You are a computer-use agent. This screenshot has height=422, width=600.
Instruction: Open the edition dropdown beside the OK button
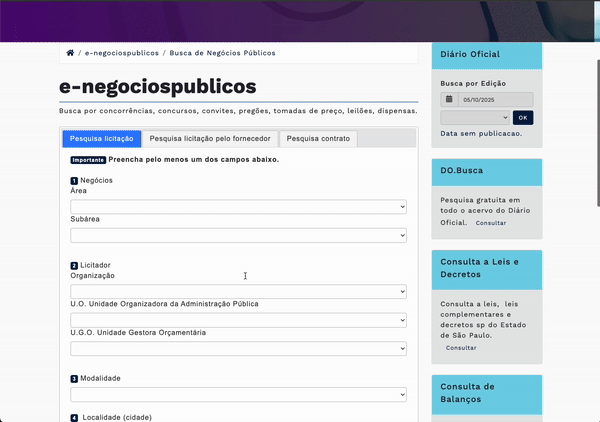coord(475,118)
